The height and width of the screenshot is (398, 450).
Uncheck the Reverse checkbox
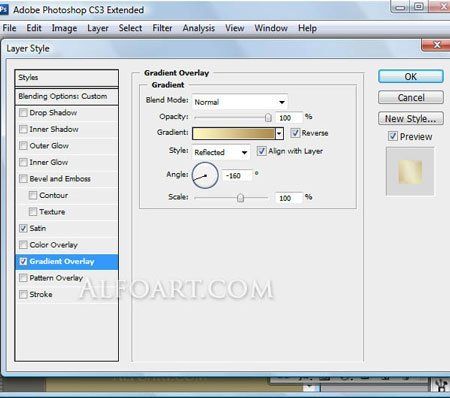pos(295,133)
